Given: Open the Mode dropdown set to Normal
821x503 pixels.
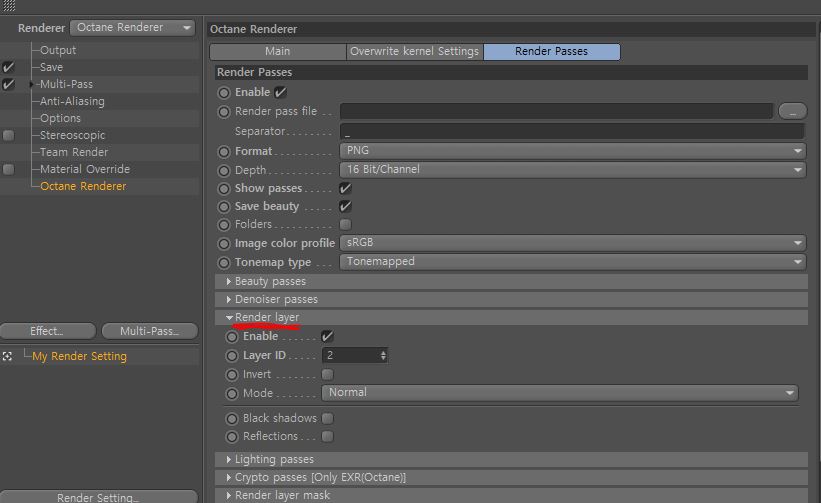Looking at the screenshot, I should click(560, 393).
